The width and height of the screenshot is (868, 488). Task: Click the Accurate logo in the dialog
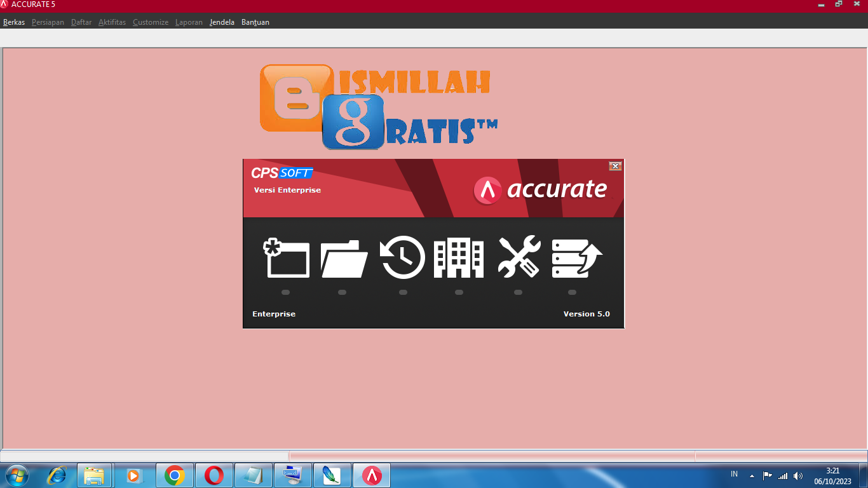point(540,189)
